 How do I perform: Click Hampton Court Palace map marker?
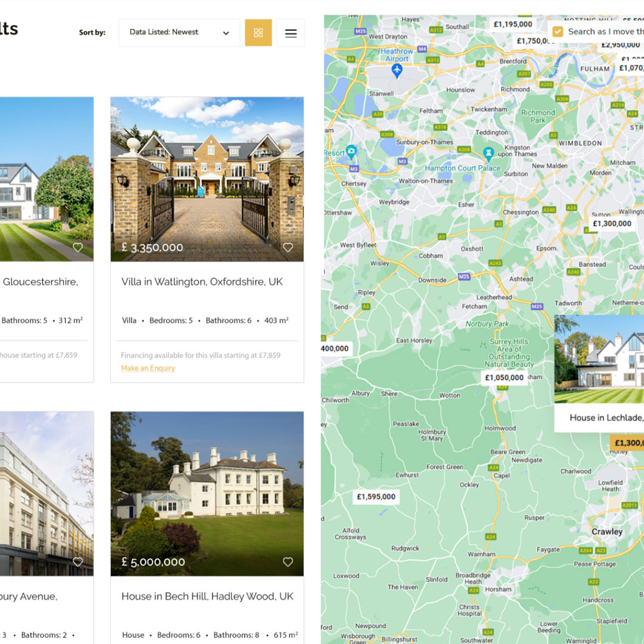click(488, 154)
